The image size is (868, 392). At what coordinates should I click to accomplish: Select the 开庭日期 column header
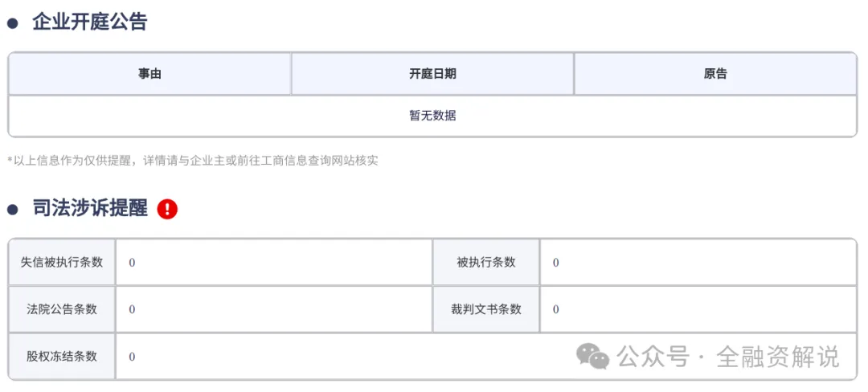(x=432, y=74)
